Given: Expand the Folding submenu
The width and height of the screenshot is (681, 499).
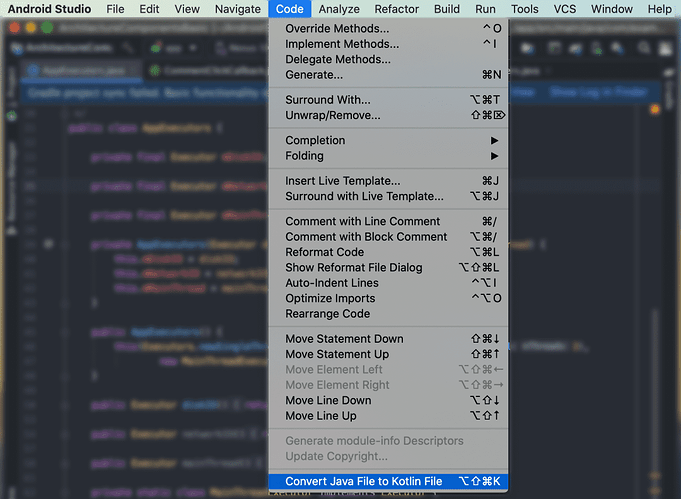Looking at the screenshot, I should click(305, 156).
